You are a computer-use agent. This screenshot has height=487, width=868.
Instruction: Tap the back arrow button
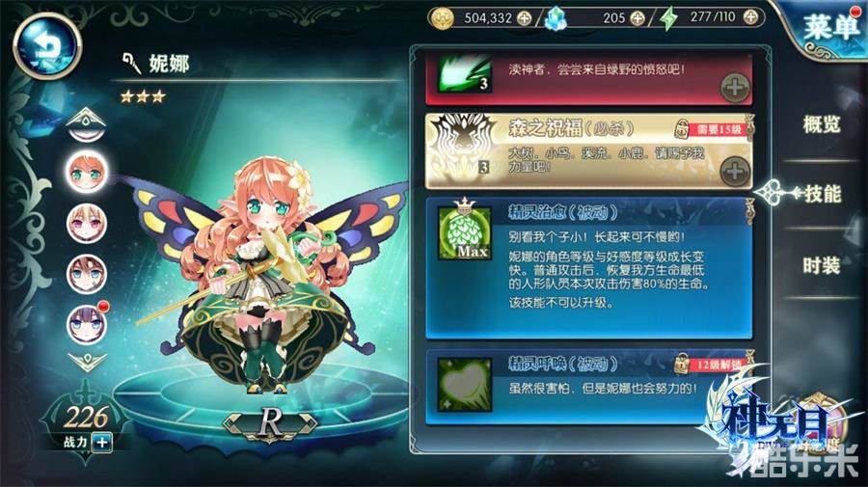tap(47, 46)
